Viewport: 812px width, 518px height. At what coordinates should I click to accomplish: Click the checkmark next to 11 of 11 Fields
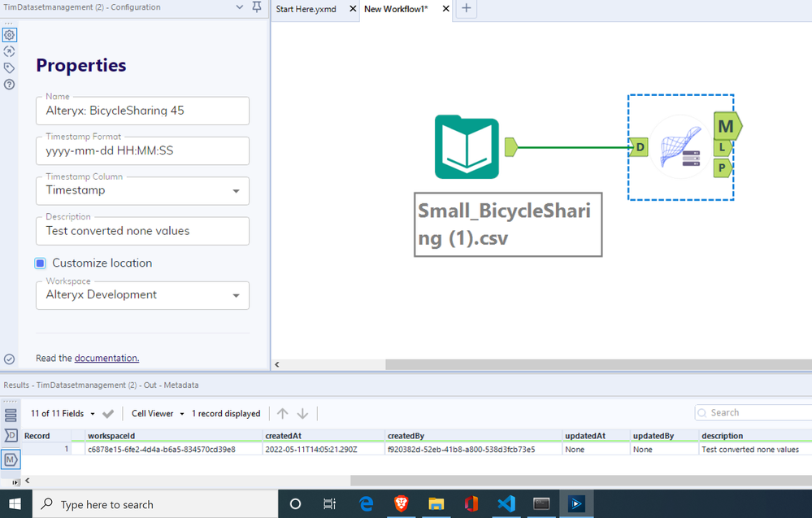tap(108, 413)
